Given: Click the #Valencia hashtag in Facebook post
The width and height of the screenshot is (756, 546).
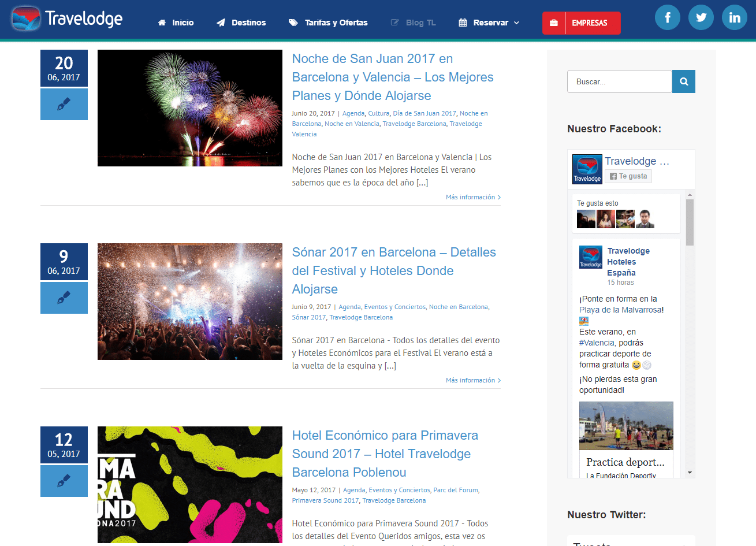Looking at the screenshot, I should pos(597,343).
